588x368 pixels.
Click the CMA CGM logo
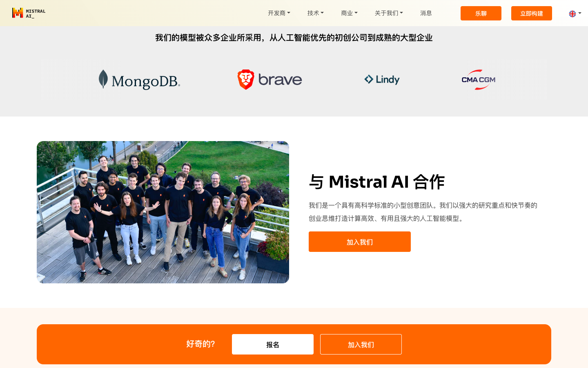pos(478,79)
